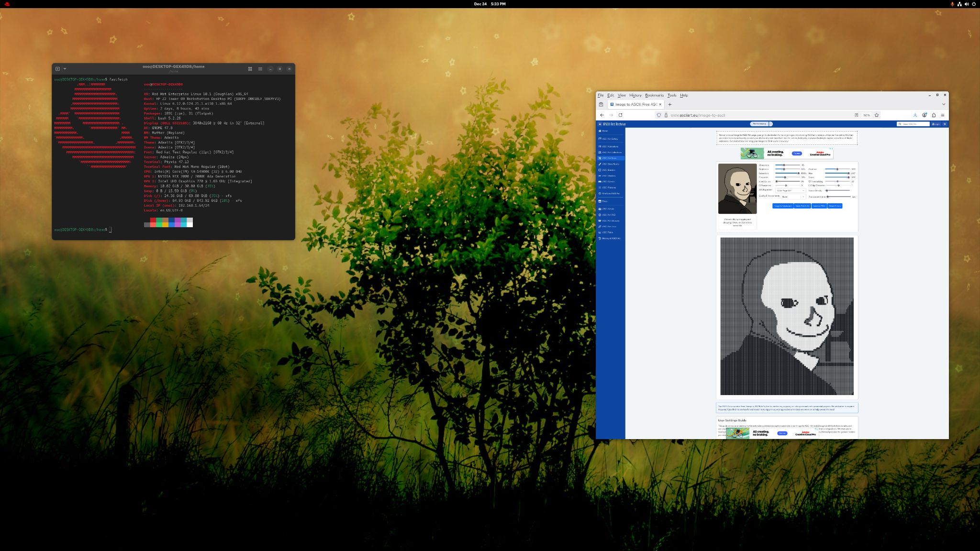Open terminal hamburger menu icon
This screenshot has width=980, height=551.
coord(260,69)
